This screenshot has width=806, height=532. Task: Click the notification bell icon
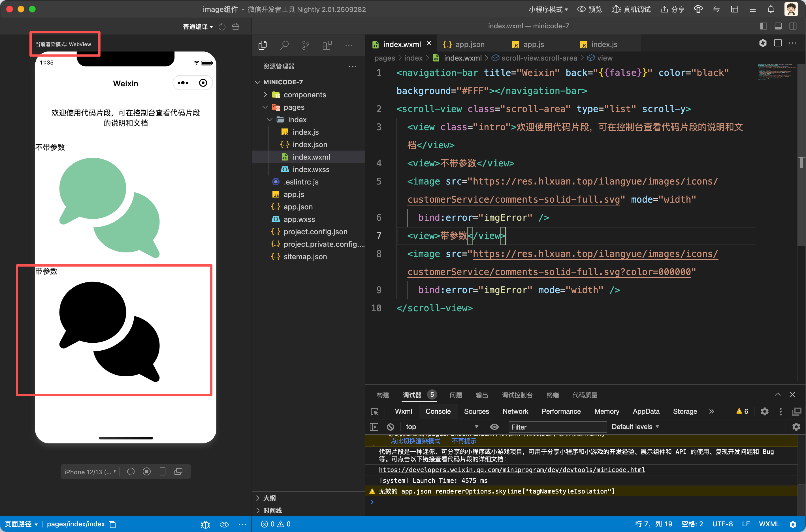click(771, 9)
